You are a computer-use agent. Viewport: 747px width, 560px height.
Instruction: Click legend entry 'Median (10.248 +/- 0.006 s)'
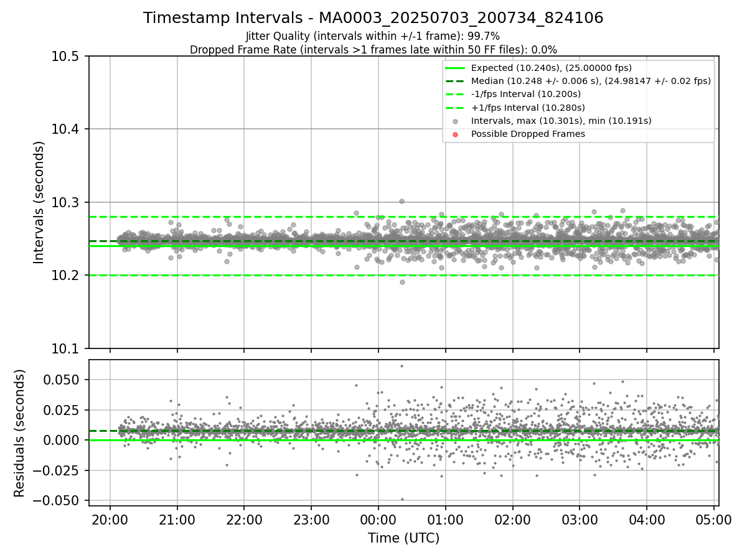[591, 81]
